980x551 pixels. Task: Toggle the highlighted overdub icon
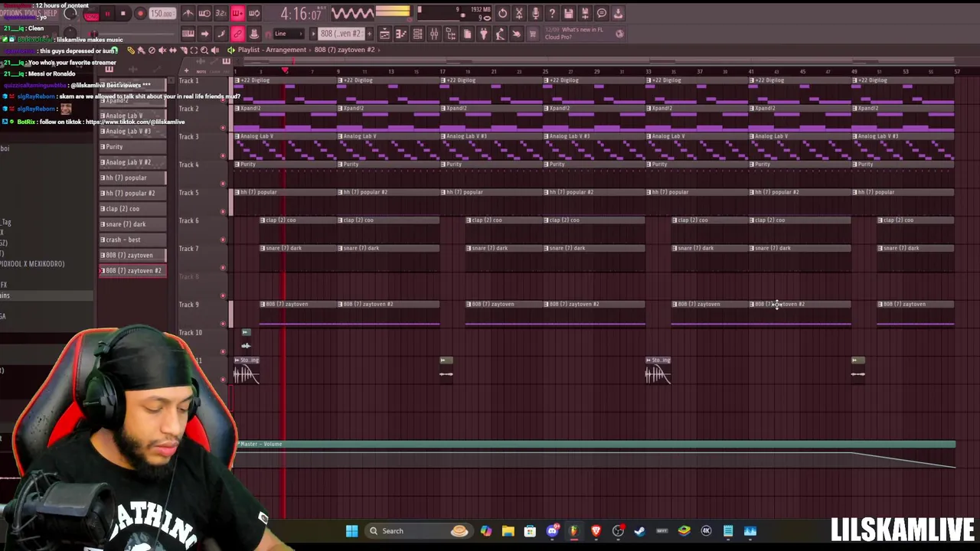(x=237, y=14)
